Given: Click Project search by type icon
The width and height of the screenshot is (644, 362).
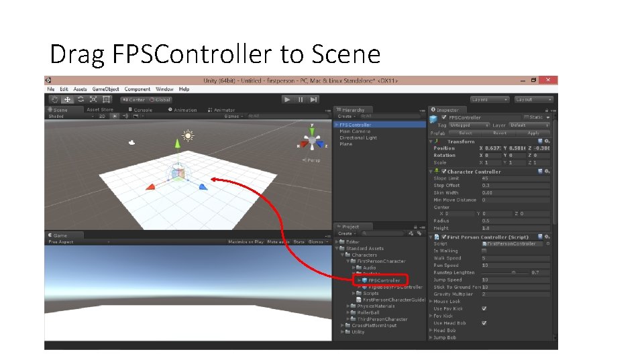Looking at the screenshot, I should coord(411,233).
